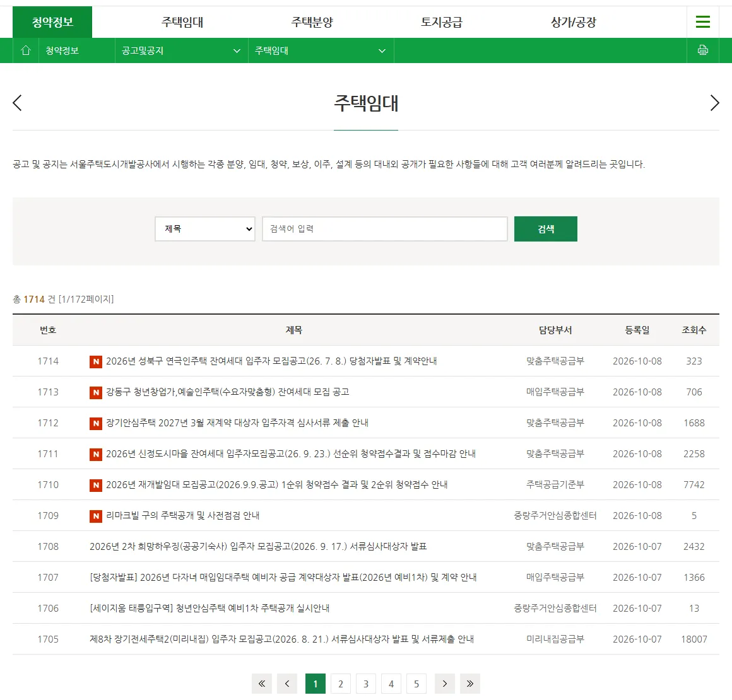Screen dimensions: 732x700
Task: Click 미리내집공급부 department cell
Action: coord(555,639)
